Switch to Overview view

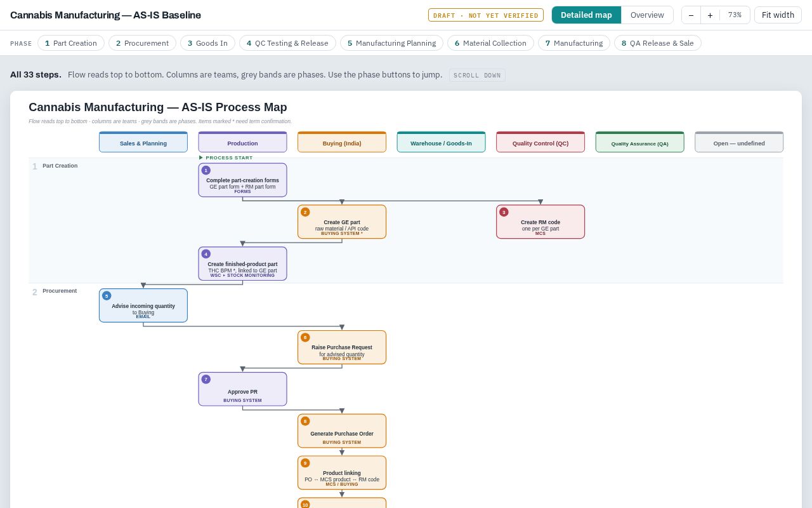tap(647, 15)
